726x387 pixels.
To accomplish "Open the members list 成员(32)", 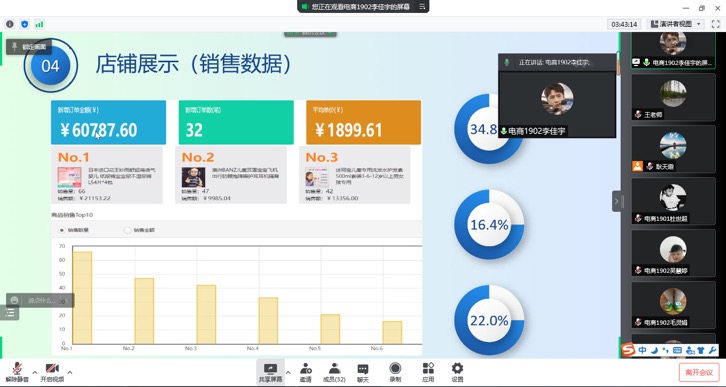I will [x=334, y=373].
